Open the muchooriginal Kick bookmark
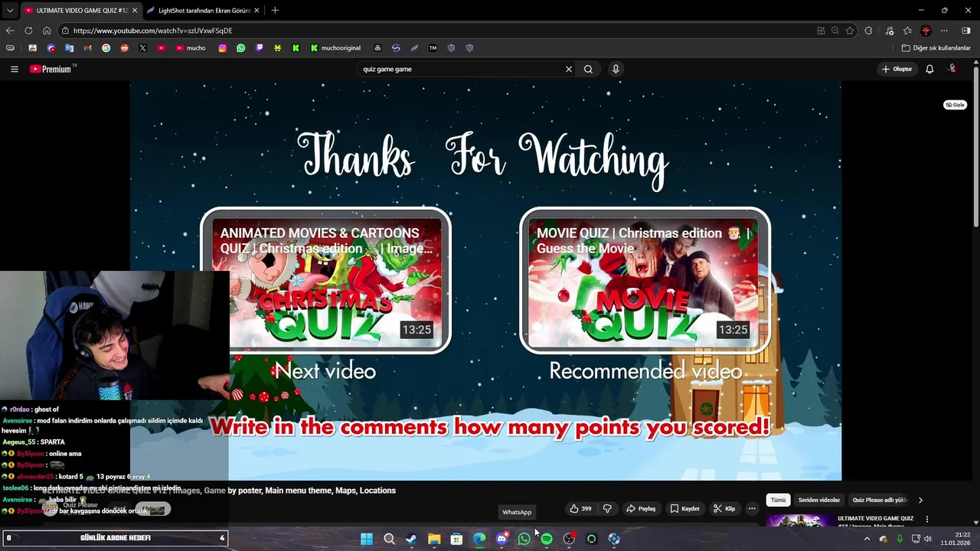The height and width of the screenshot is (551, 980). click(x=335, y=48)
